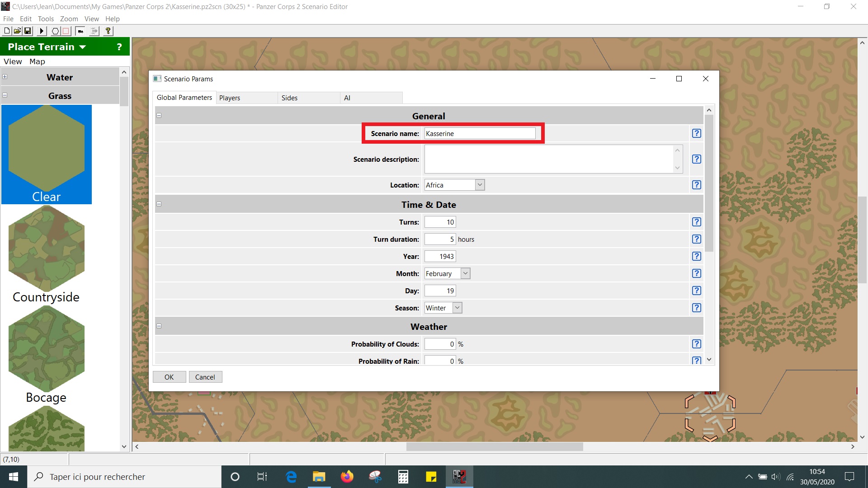Viewport: 868px width, 488px height.
Task: Collapse the General section
Action: click(159, 116)
